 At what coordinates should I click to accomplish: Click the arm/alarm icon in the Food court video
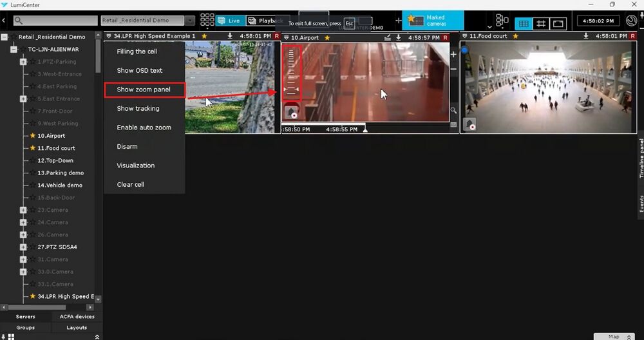[469, 124]
